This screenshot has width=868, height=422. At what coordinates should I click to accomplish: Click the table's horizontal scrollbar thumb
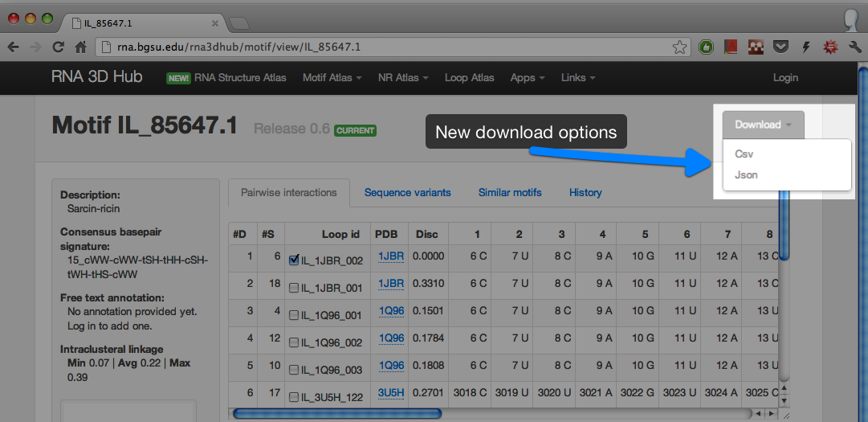[336, 413]
